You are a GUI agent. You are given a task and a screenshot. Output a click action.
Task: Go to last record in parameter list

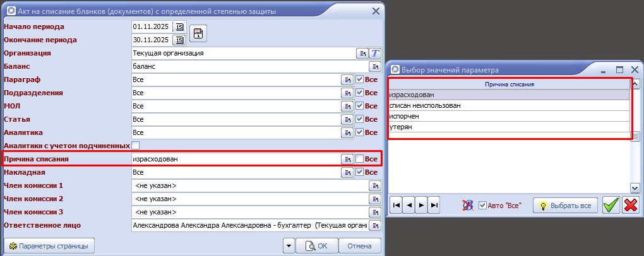coord(434,205)
